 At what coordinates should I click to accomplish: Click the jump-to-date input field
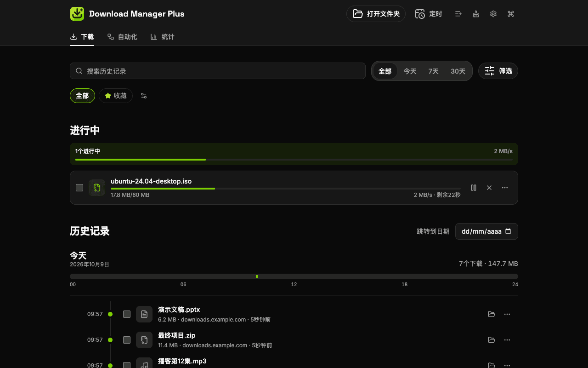(486, 231)
